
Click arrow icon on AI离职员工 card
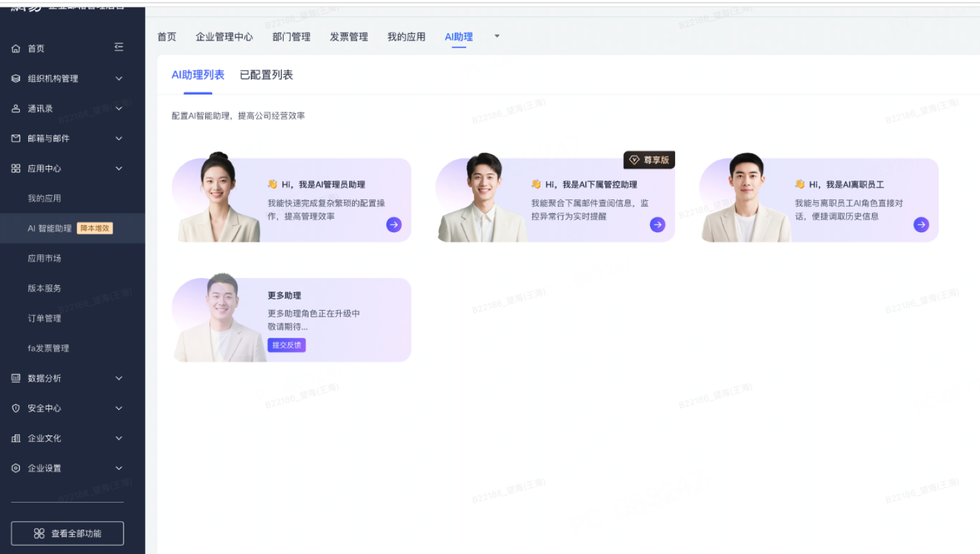coord(921,225)
